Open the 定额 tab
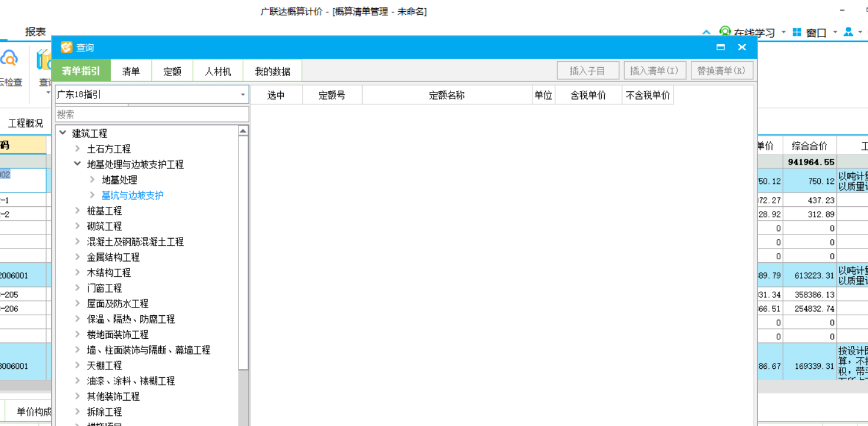This screenshot has height=426, width=868. click(172, 71)
